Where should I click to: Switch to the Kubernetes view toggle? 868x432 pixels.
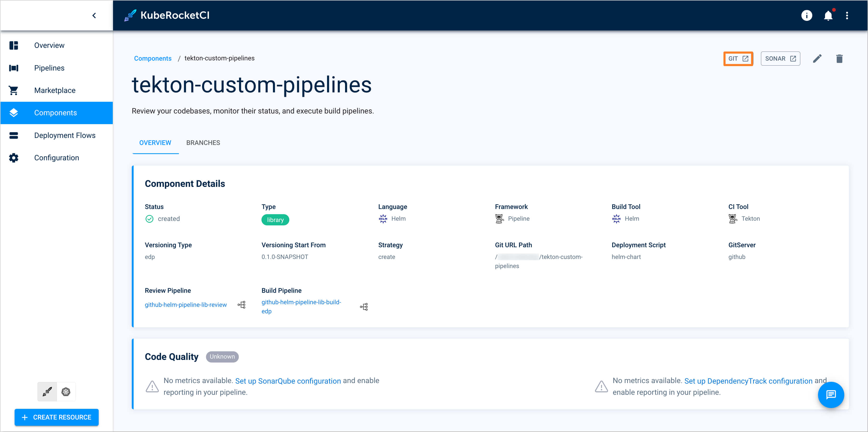point(66,391)
